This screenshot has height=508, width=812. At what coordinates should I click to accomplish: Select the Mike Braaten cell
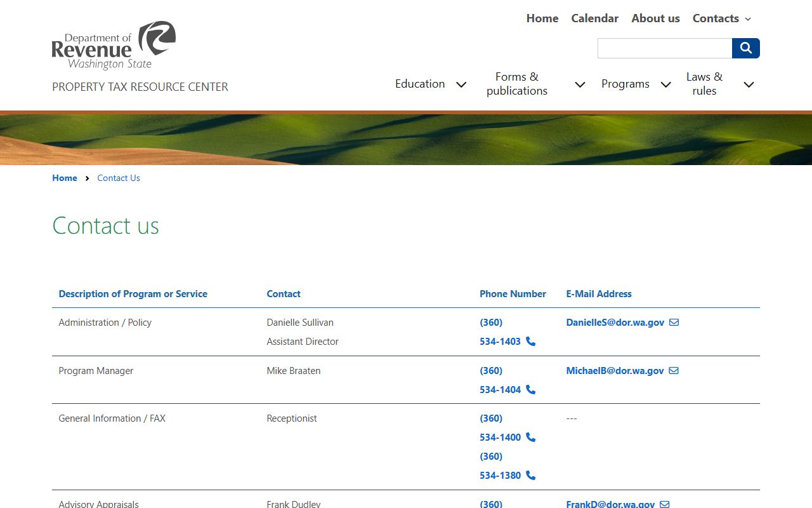(294, 371)
